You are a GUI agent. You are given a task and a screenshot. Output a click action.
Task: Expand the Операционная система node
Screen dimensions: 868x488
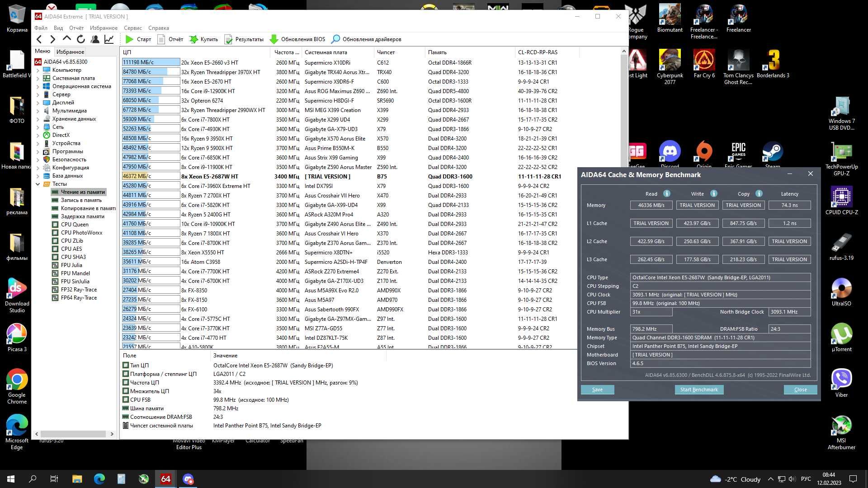click(38, 86)
